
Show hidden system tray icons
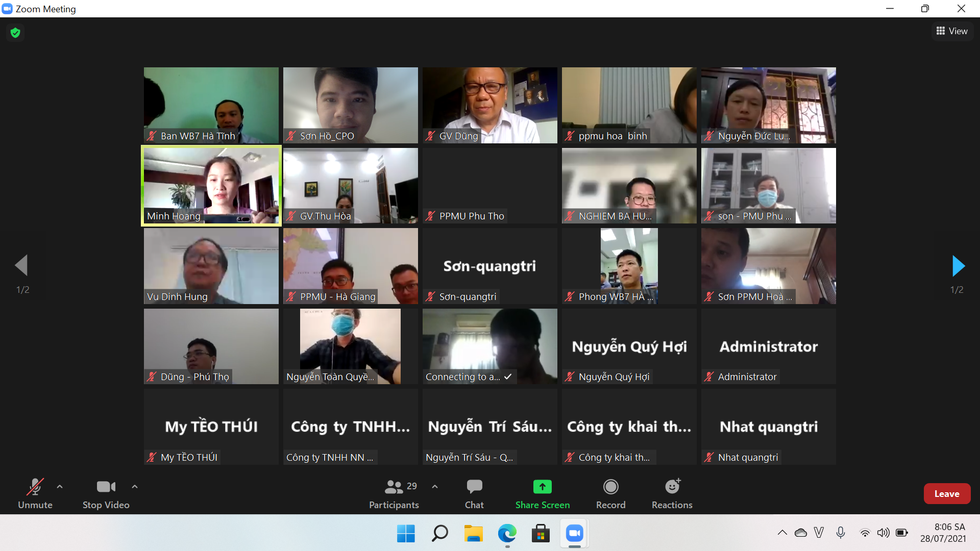[x=782, y=533]
